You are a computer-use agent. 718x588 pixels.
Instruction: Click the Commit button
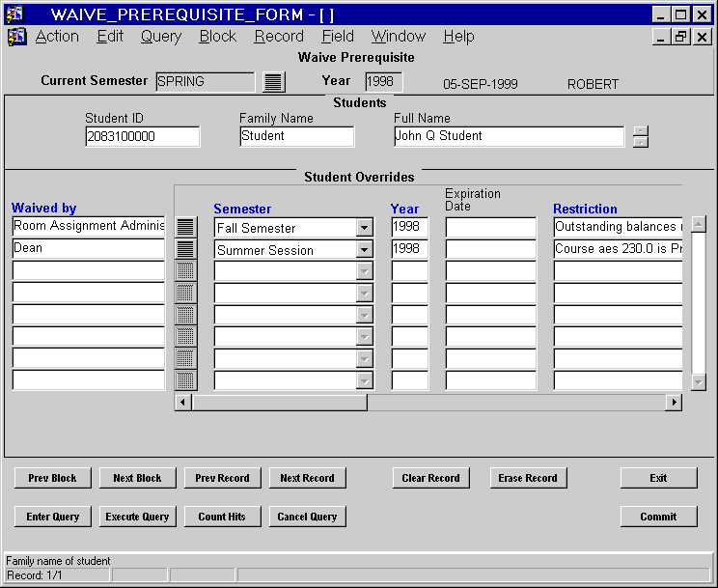coord(658,517)
